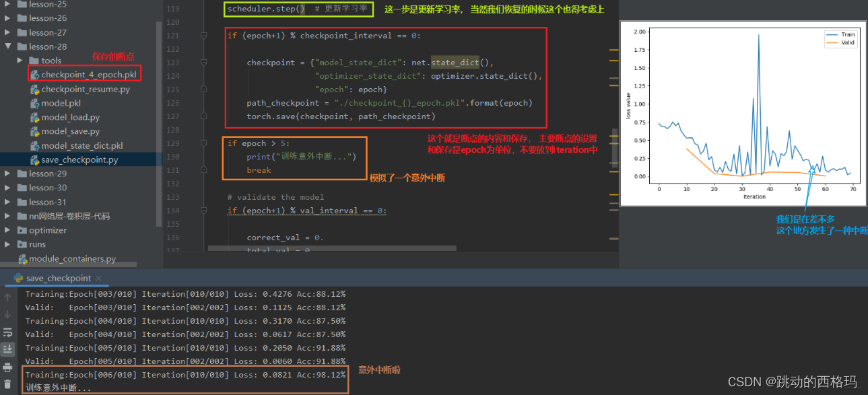Click the model_state_dict.pkl file icon
Image resolution: width=868 pixels, height=395 pixels.
coord(35,145)
